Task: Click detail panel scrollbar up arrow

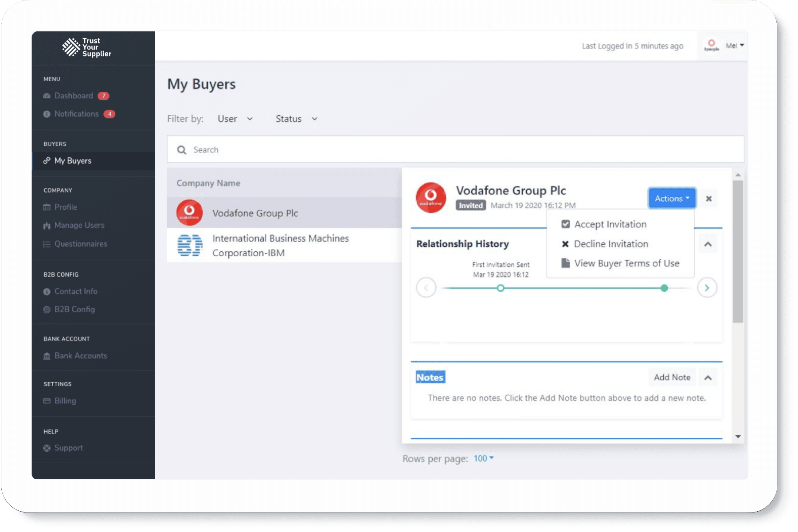Action: 738,175
